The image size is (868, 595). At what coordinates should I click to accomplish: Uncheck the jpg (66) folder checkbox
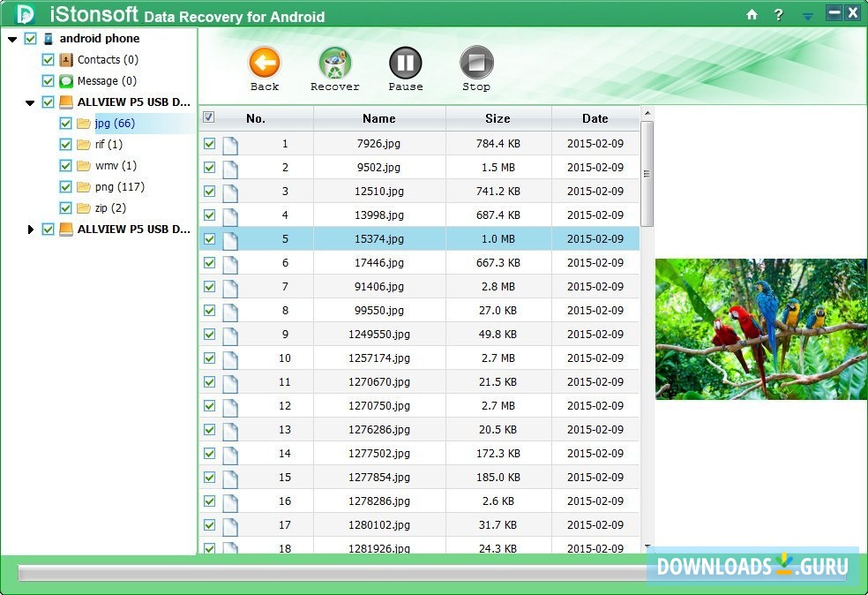pos(65,123)
